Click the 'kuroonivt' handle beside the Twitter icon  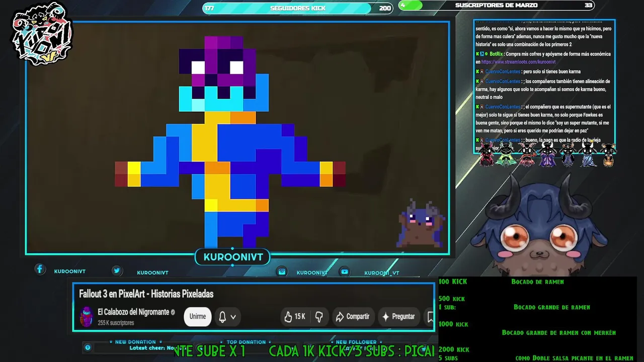point(152,273)
